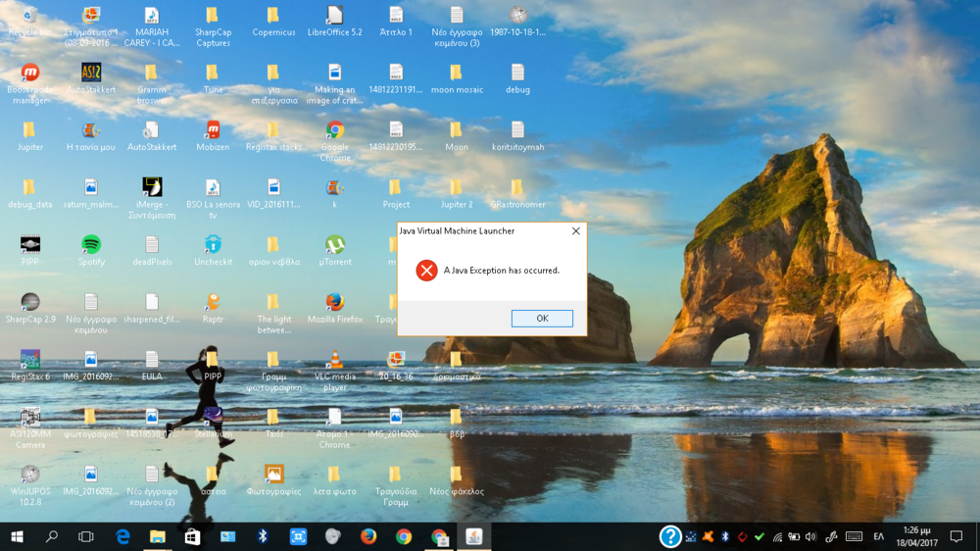Screen dimensions: 980x551
Task: Open the LibreOffice 5.2 desktop shortcut
Action: click(334, 16)
